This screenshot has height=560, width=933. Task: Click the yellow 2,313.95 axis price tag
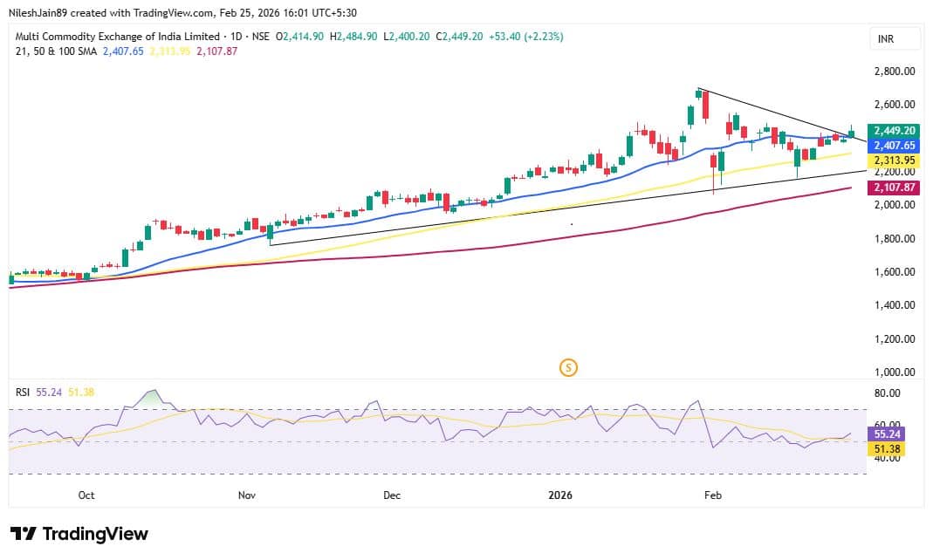coord(894,160)
